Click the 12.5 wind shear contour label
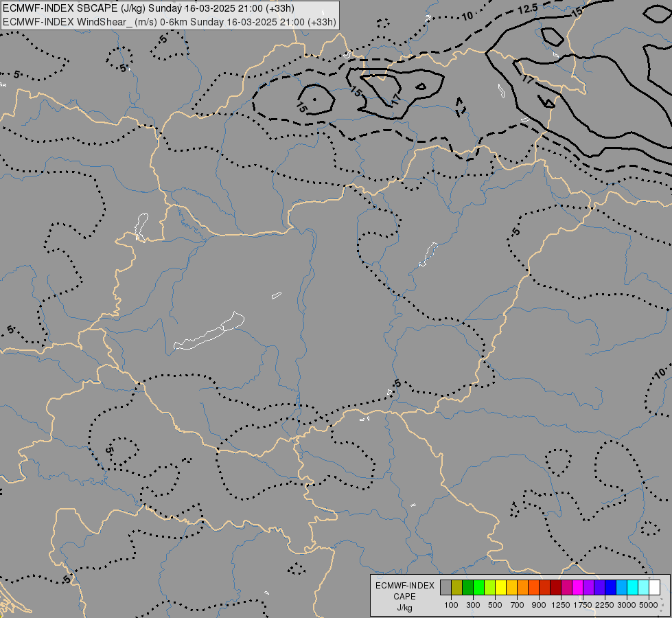Viewport: 672px width, 618px height. [528, 8]
